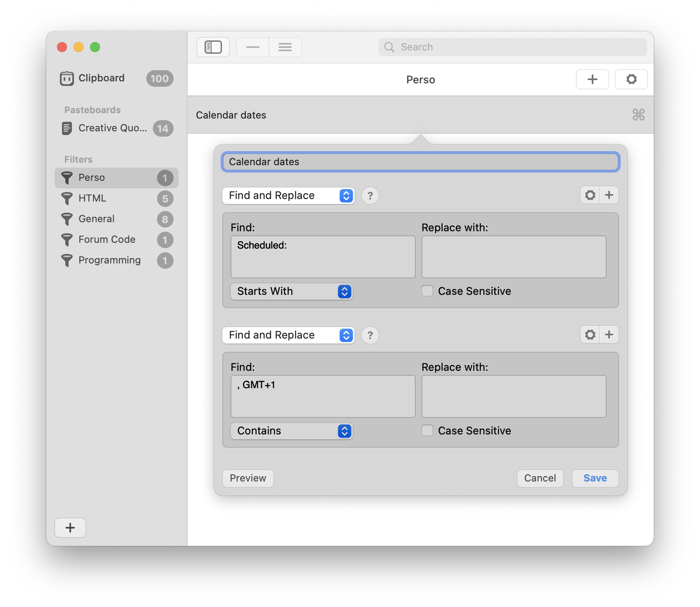The image size is (700, 607).
Task: Click the Calendar dates name field
Action: click(420, 162)
